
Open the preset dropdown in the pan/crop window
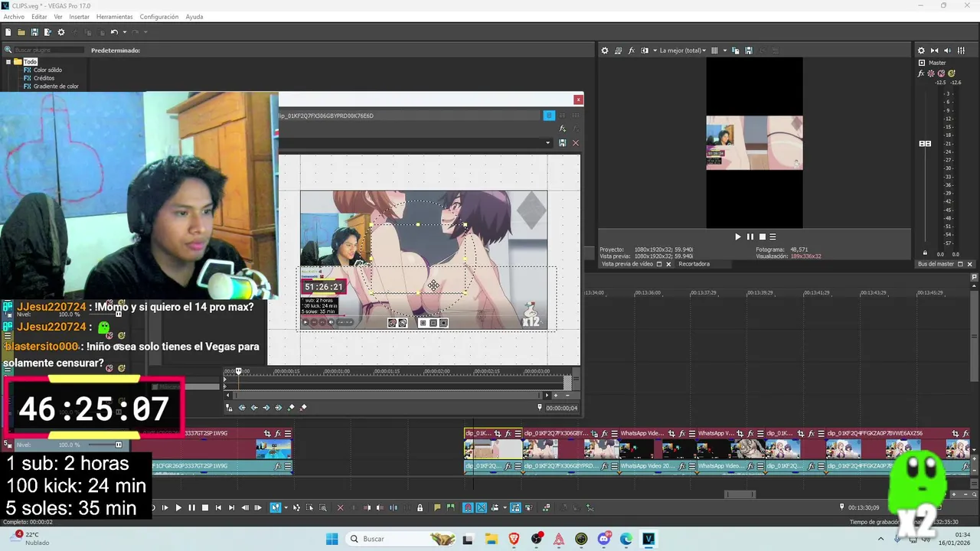(547, 143)
